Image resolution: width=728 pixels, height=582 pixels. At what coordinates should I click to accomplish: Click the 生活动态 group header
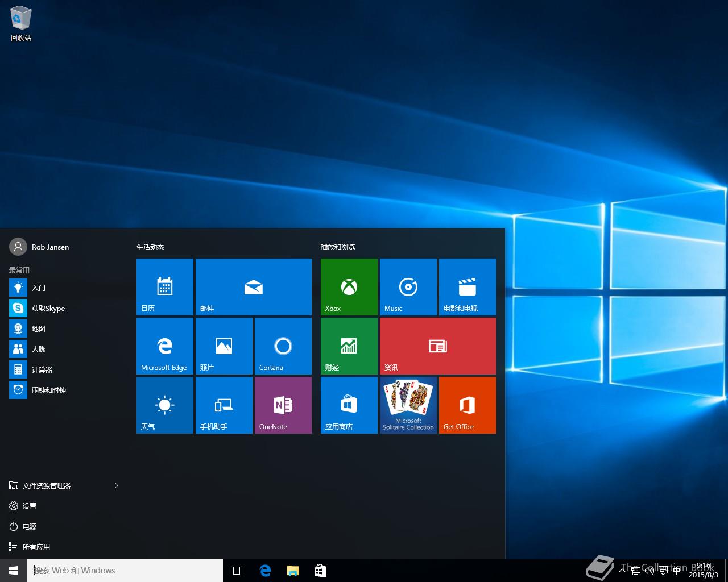pyautogui.click(x=150, y=247)
